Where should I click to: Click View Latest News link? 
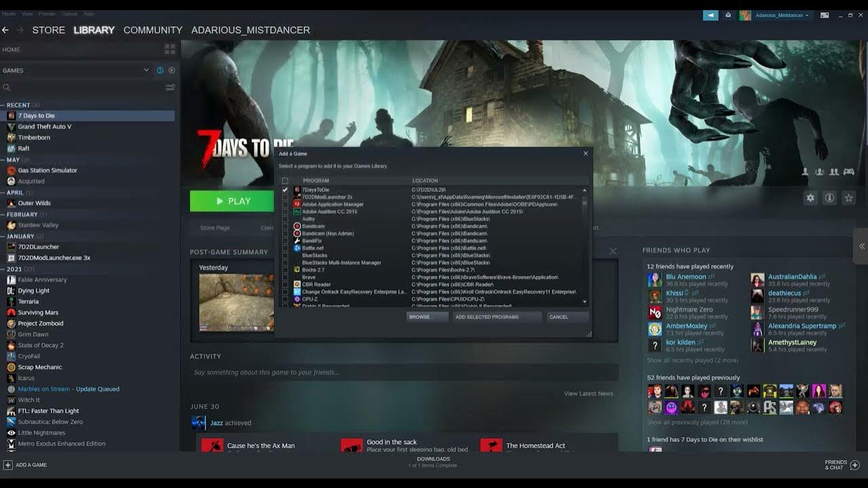pos(589,394)
